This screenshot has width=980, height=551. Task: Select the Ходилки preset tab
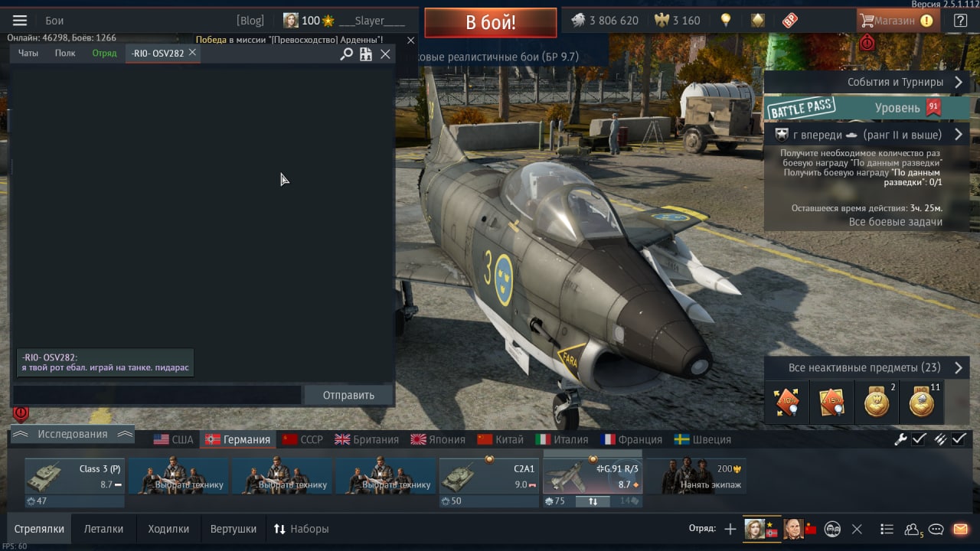[168, 529]
